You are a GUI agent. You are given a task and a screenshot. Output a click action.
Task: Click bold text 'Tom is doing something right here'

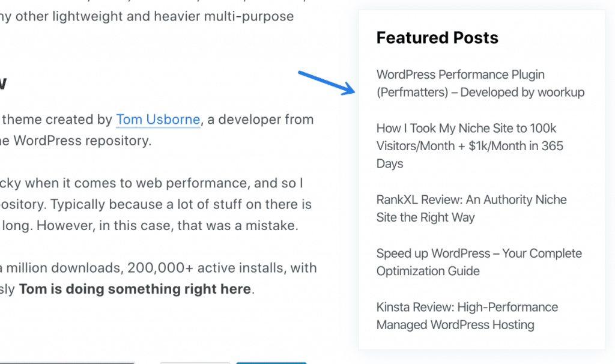click(x=135, y=289)
